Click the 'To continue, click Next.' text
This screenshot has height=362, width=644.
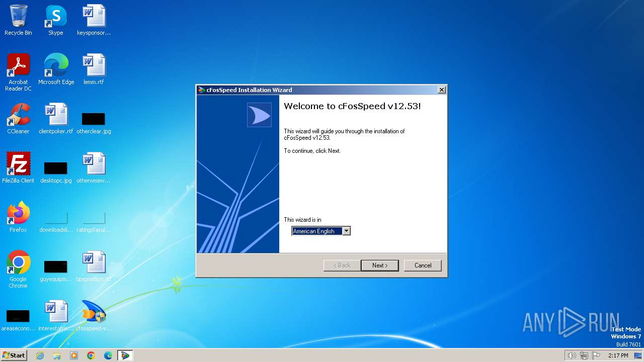pyautogui.click(x=312, y=151)
